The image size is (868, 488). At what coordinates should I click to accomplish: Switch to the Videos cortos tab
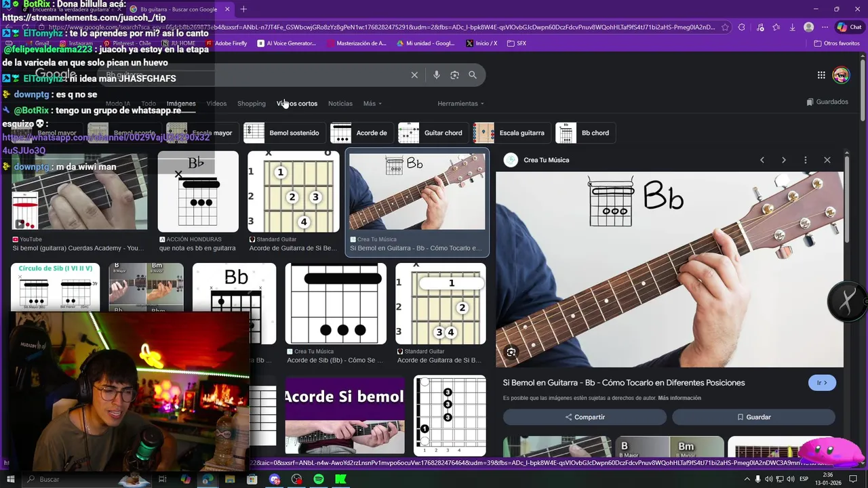[297, 104]
